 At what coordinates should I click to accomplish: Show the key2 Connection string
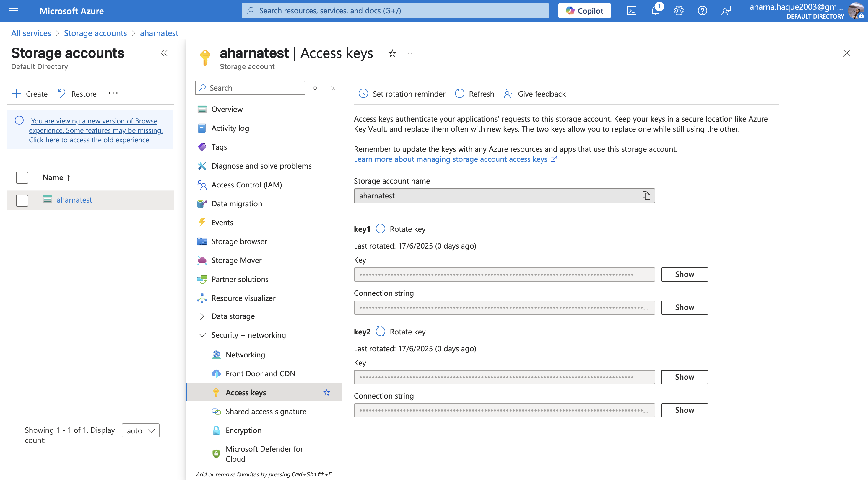click(x=684, y=410)
